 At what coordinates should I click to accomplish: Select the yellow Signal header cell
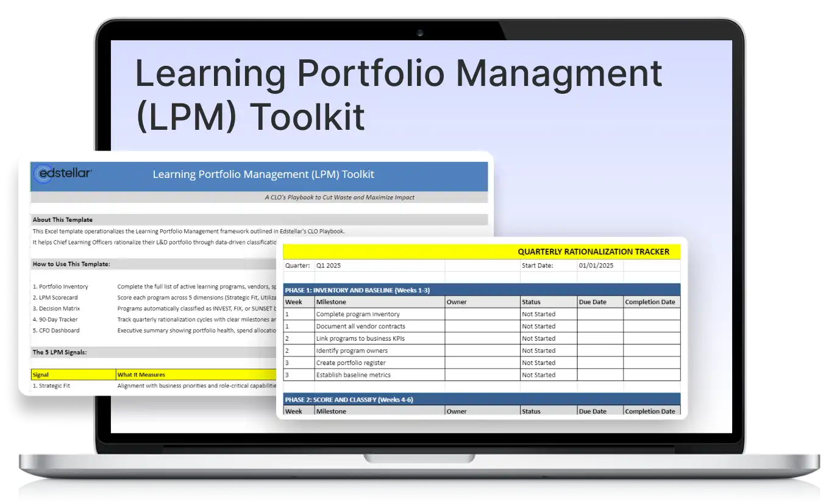click(x=43, y=375)
